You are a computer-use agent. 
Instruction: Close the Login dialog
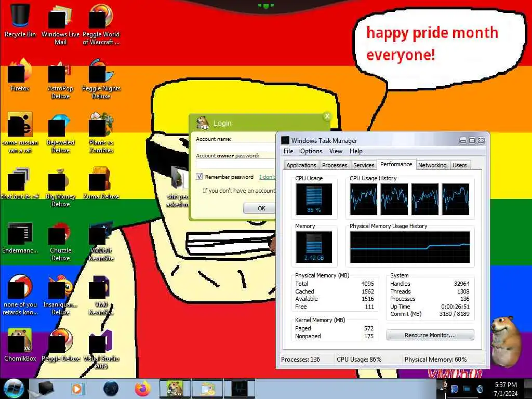coord(327,116)
